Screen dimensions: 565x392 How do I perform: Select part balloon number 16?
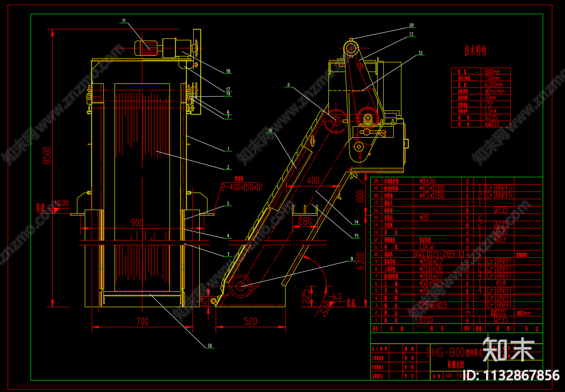[x=270, y=130]
